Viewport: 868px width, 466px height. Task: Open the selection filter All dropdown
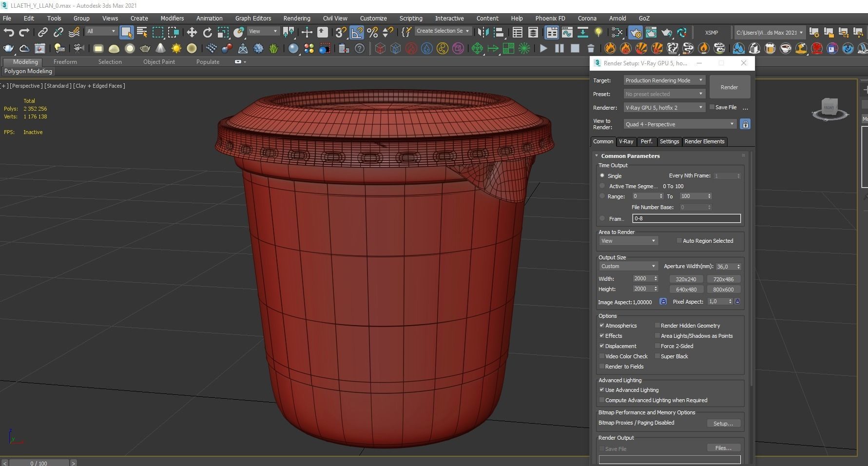[x=101, y=31]
